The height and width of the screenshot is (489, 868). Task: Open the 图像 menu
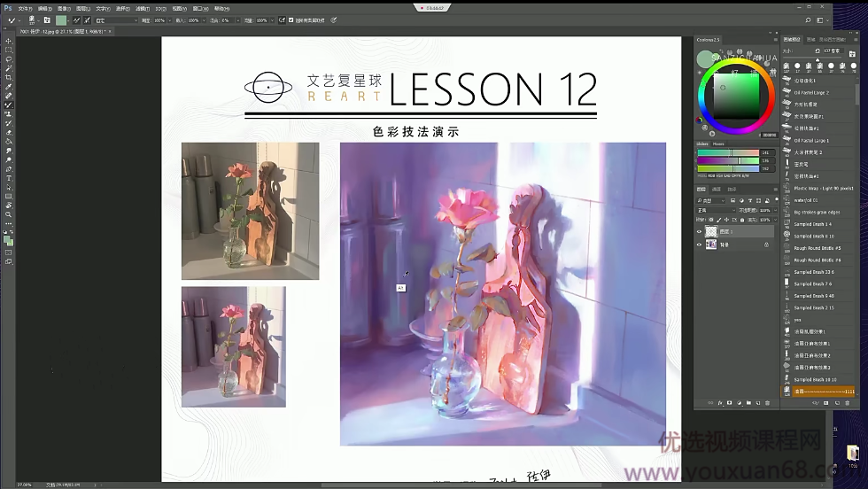tap(64, 9)
